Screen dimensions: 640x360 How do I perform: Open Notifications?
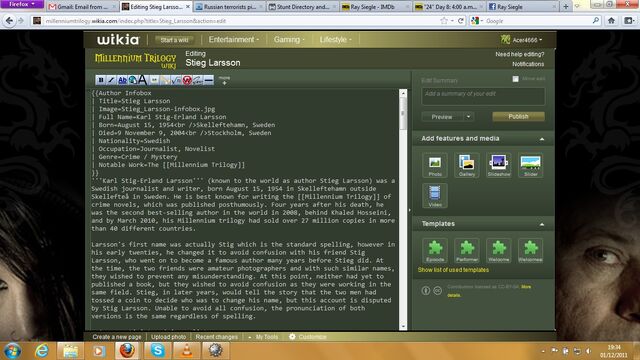(528, 64)
